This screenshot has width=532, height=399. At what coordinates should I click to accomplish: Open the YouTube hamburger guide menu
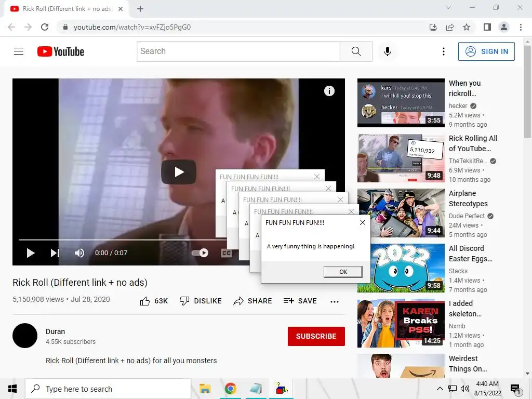click(19, 51)
